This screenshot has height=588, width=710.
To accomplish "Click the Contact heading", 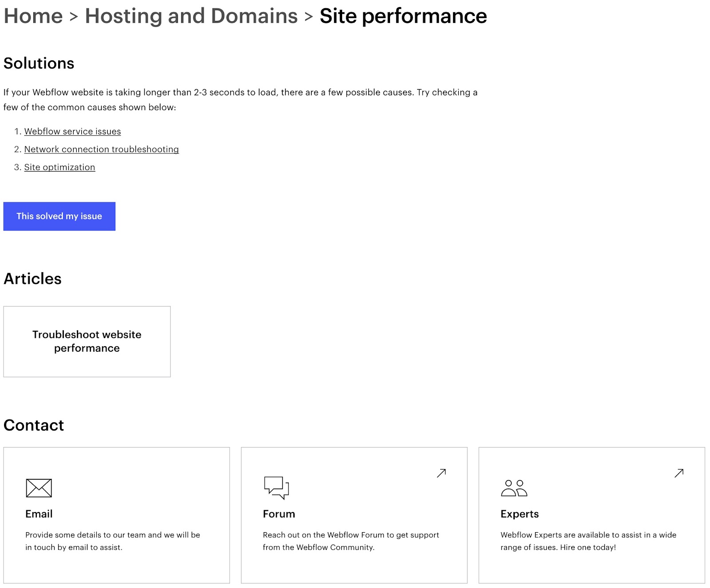I will tap(34, 425).
